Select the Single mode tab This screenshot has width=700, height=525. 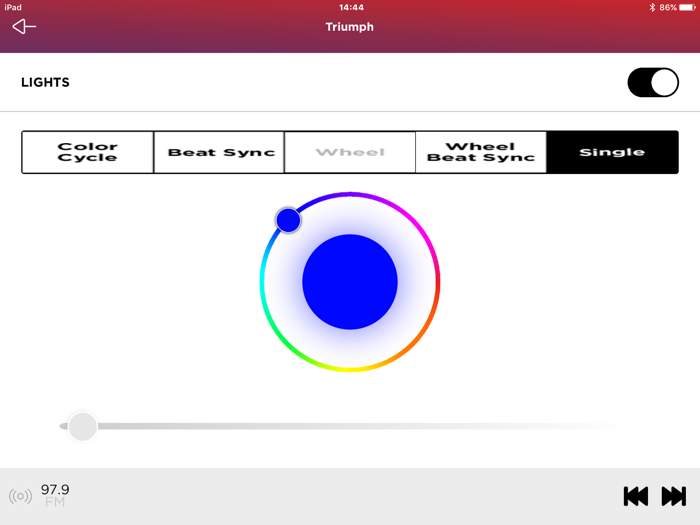[612, 152]
